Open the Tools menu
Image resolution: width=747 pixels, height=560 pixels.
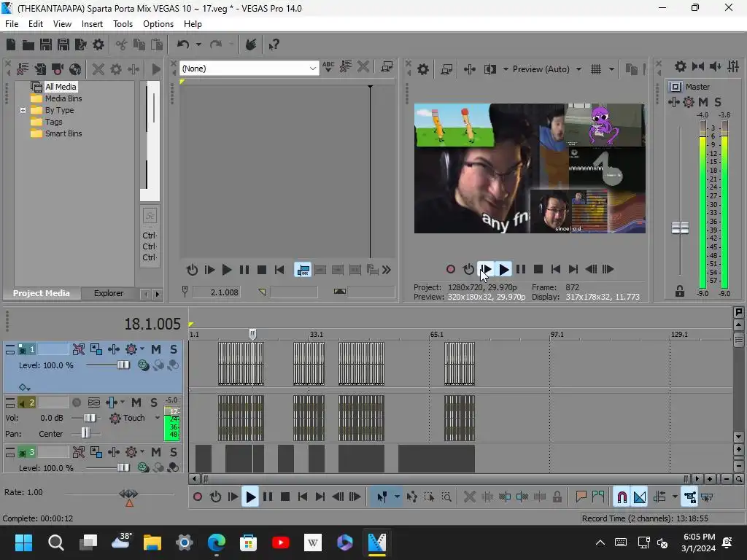123,24
